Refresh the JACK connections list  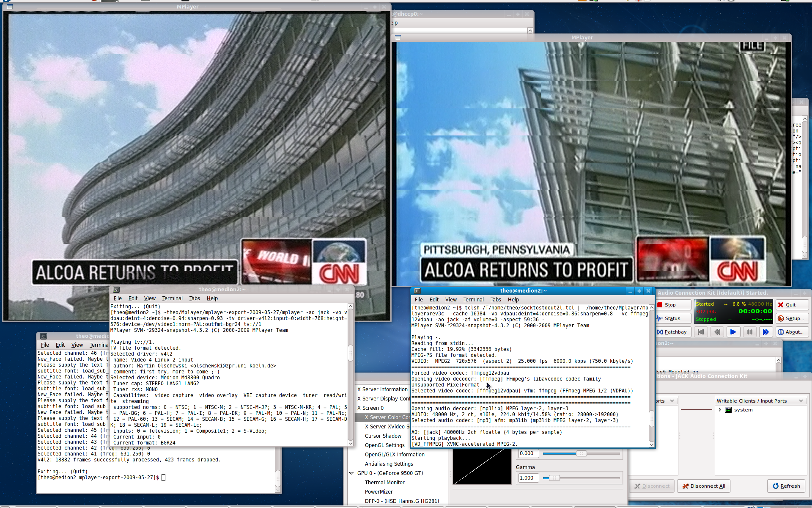pyautogui.click(x=786, y=486)
